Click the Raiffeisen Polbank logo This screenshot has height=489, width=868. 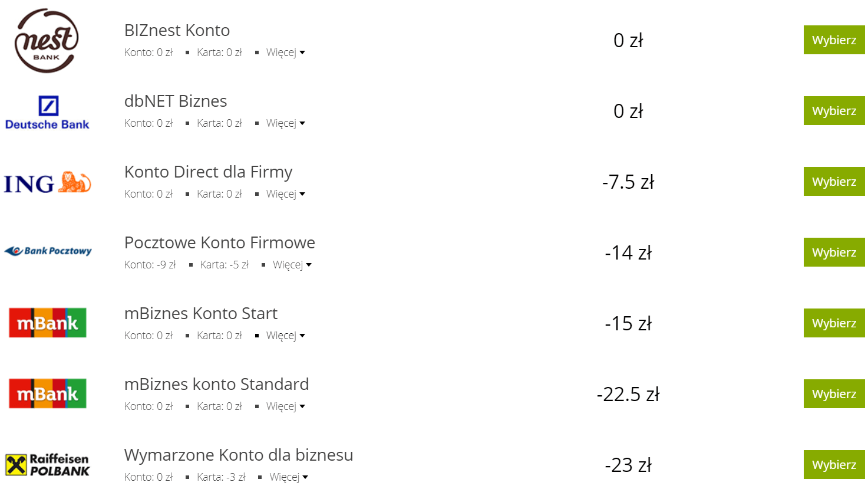48,465
